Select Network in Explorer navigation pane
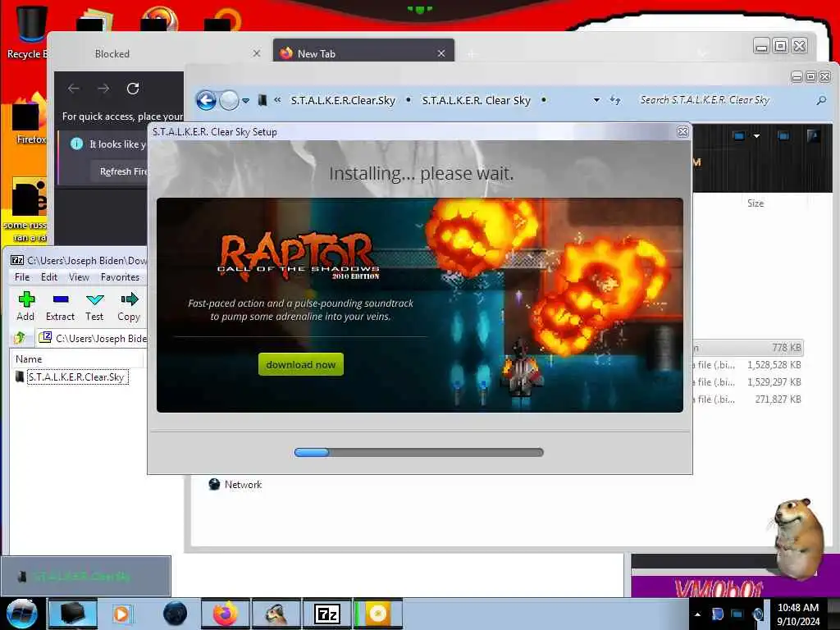This screenshot has width=840, height=630. click(x=235, y=484)
